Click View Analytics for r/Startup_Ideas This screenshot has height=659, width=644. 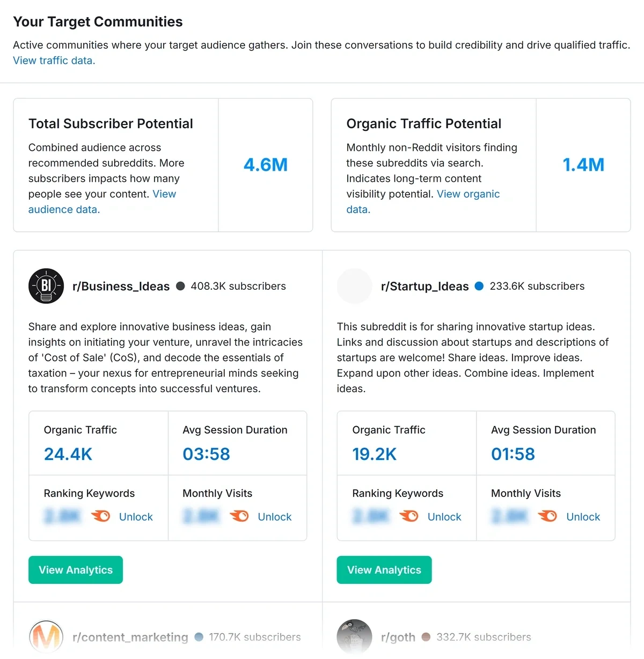(x=384, y=570)
